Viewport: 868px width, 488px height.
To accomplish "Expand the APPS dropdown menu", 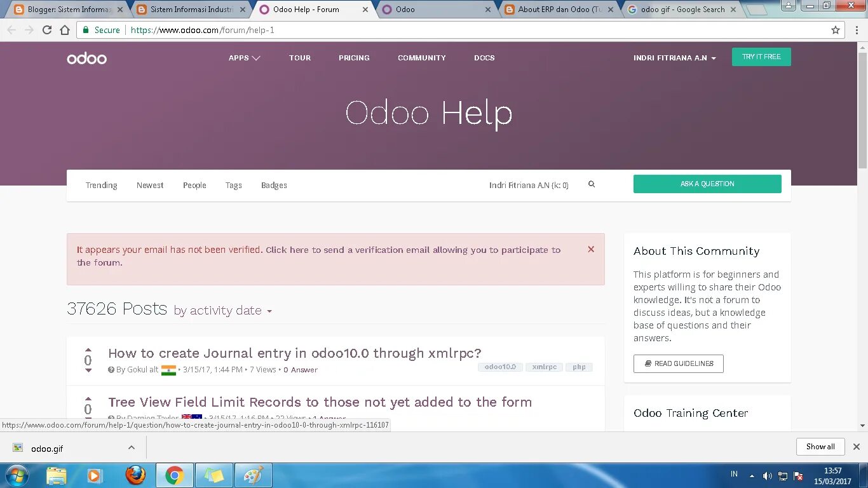I will 245,58.
